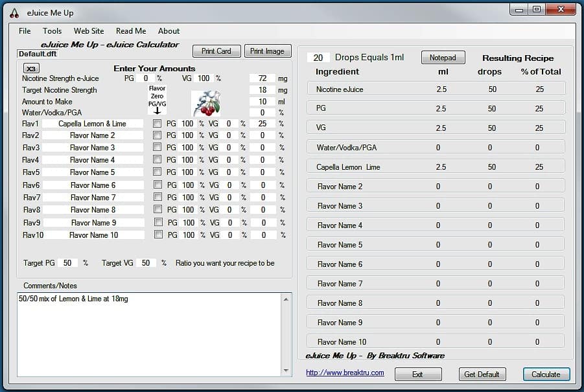The width and height of the screenshot is (584, 392).
Task: Tick the Flav3 zero PG/VG checkbox
Action: pyautogui.click(x=157, y=147)
